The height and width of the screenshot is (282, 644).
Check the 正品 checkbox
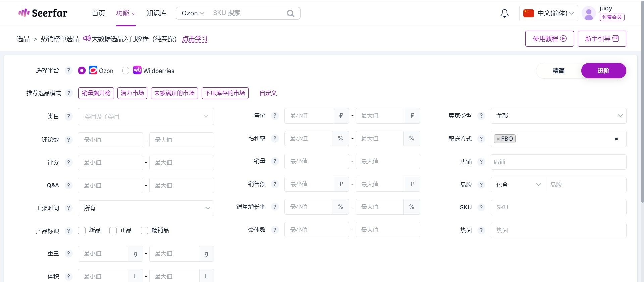(x=113, y=230)
